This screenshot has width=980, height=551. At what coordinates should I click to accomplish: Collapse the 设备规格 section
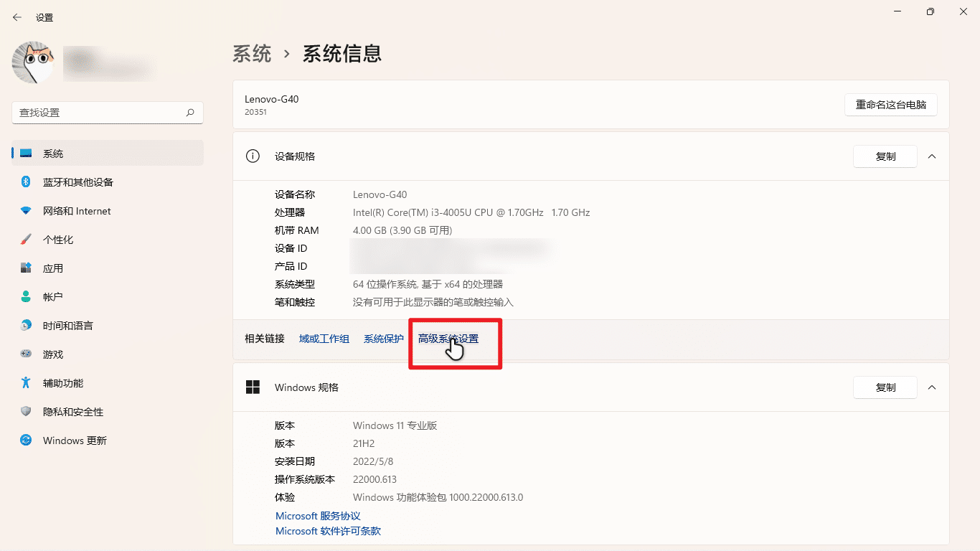click(x=932, y=156)
